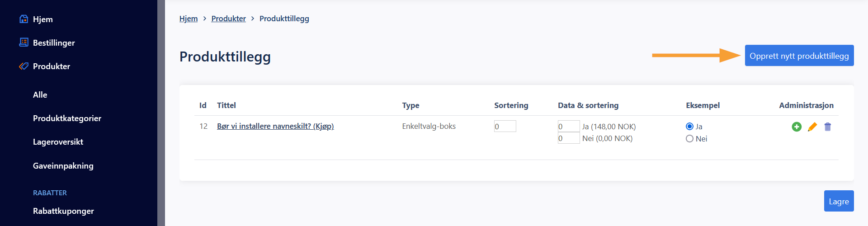Image resolution: width=868 pixels, height=226 pixels.
Task: Open the Bør vi installere navneskilt link
Action: click(275, 127)
